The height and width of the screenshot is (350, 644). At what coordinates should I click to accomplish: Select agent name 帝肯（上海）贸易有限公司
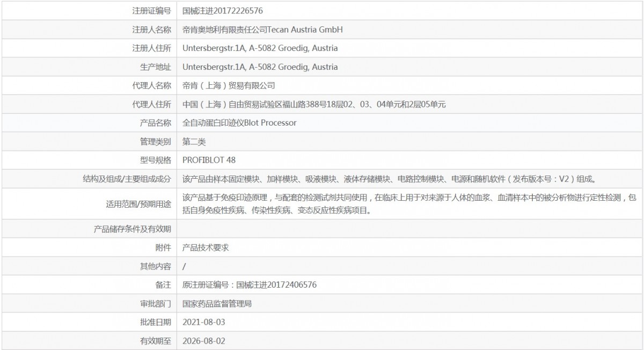click(229, 85)
